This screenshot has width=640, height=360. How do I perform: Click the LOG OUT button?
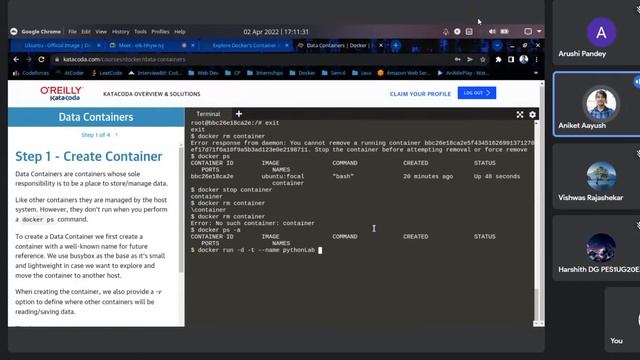(x=477, y=93)
